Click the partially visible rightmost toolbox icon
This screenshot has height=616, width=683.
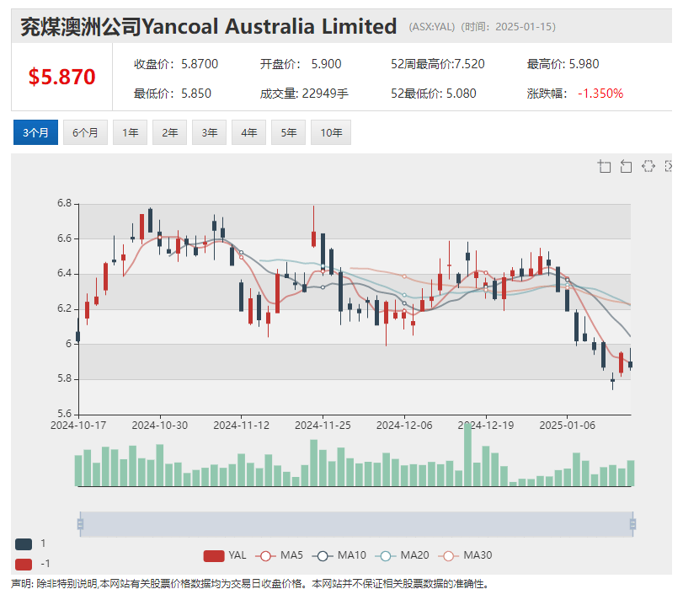coord(669,166)
